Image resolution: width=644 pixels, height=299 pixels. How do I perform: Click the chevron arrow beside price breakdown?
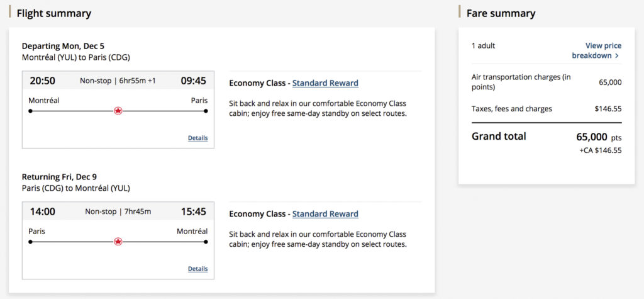click(617, 56)
